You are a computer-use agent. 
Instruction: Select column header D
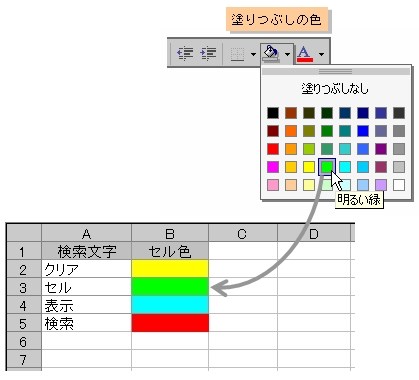[x=314, y=233]
